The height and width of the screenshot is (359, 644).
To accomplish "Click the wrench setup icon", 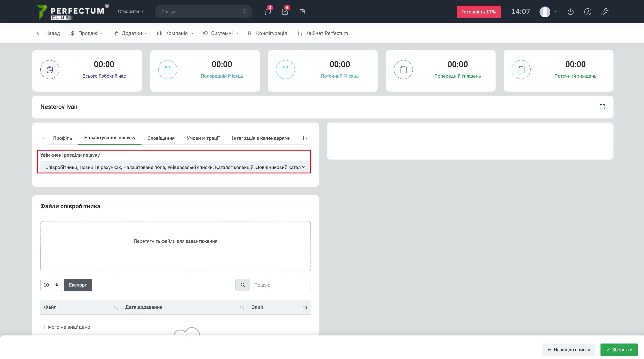I will 605,11.
